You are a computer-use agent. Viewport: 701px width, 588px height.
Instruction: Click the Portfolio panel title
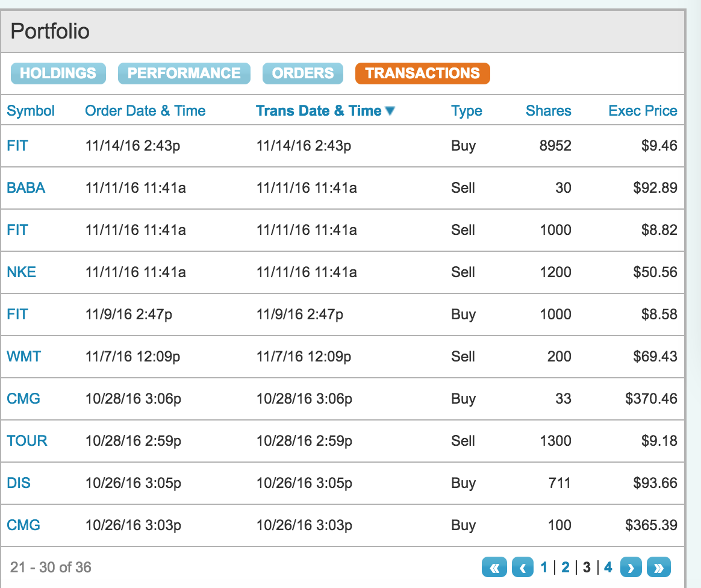50,31
